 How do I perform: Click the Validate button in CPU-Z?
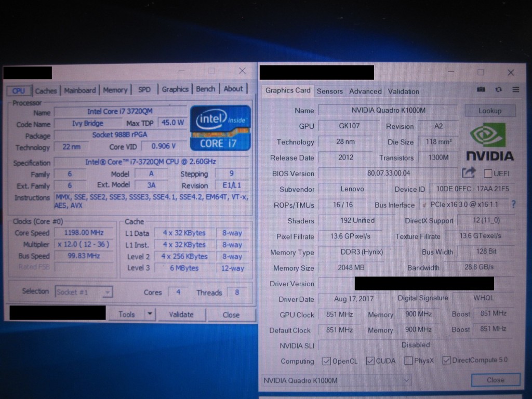[x=181, y=314]
